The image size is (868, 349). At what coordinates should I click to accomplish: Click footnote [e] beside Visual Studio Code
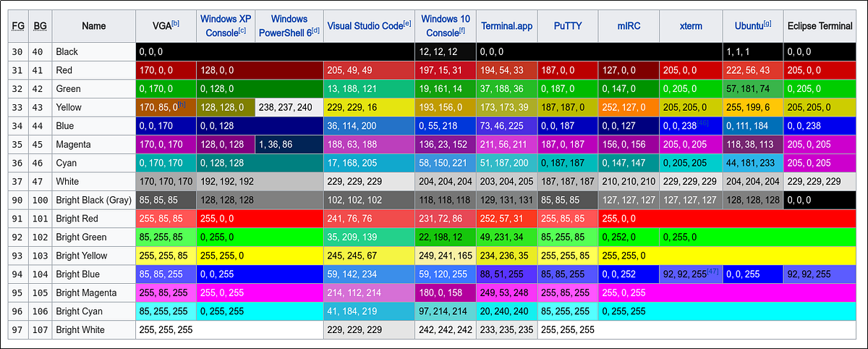tap(407, 24)
